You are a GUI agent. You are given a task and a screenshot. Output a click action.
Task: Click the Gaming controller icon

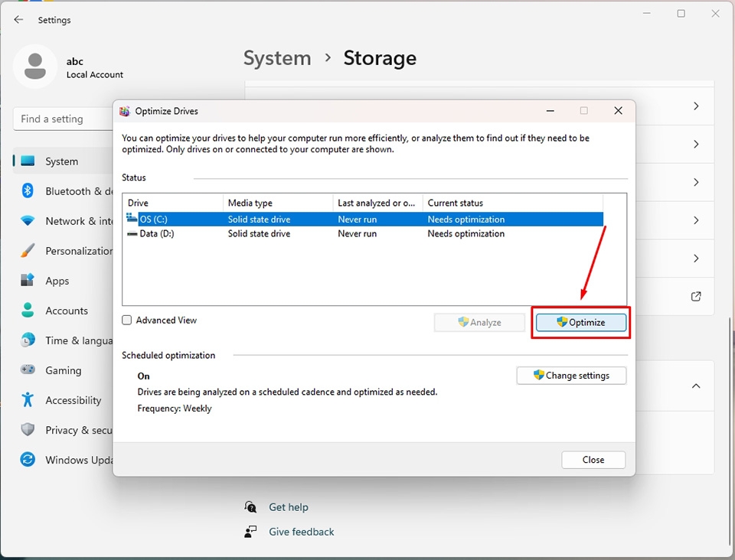pos(28,370)
